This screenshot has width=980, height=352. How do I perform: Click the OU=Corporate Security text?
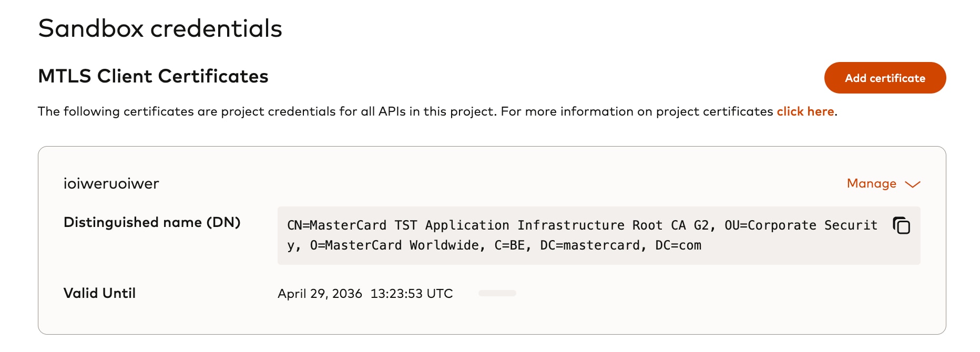801,225
